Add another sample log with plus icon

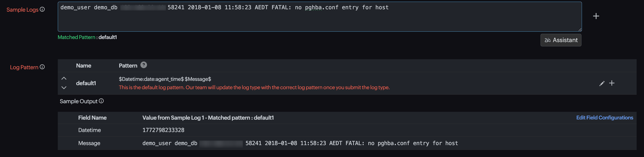point(596,16)
